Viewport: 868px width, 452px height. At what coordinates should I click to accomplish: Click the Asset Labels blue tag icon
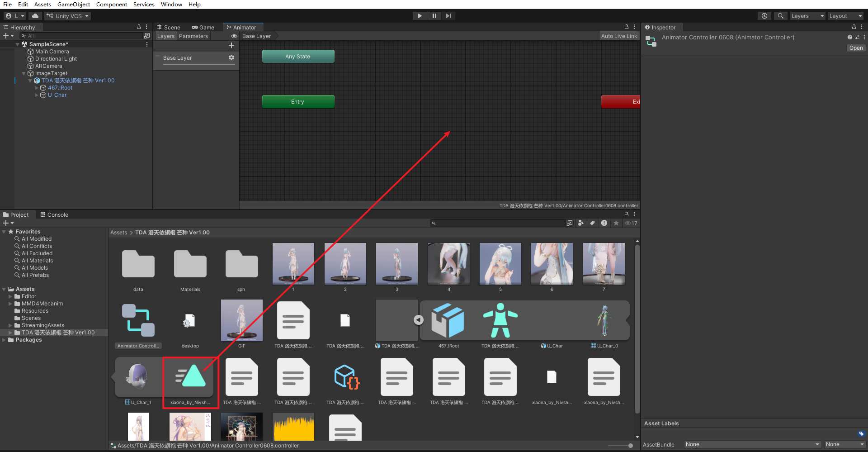(861, 433)
